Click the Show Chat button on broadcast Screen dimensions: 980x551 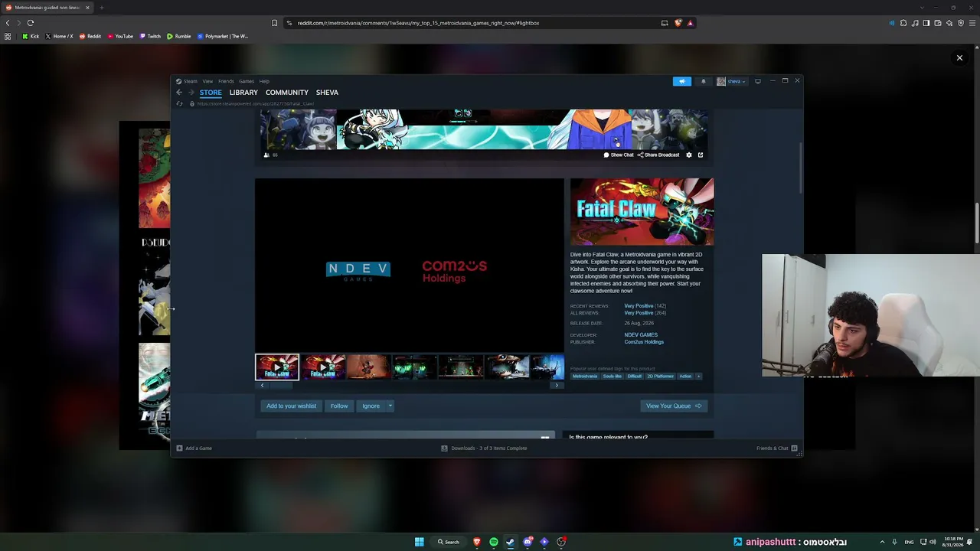pyautogui.click(x=619, y=155)
